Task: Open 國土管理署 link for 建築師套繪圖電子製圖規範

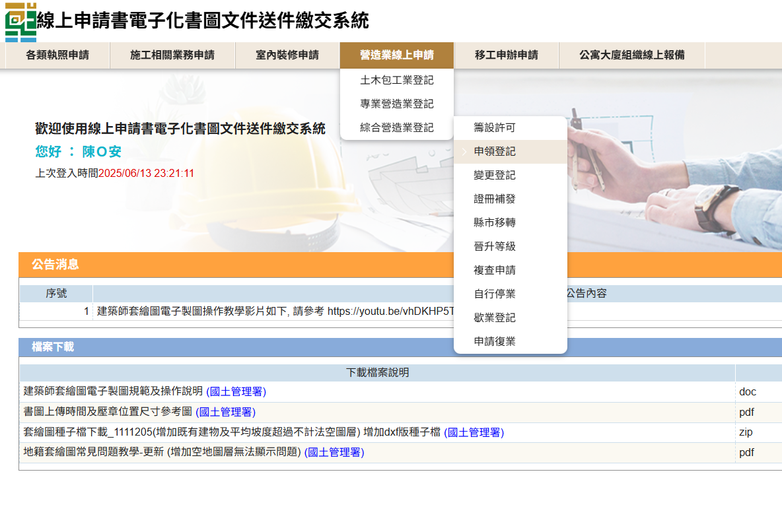Action: click(x=236, y=391)
